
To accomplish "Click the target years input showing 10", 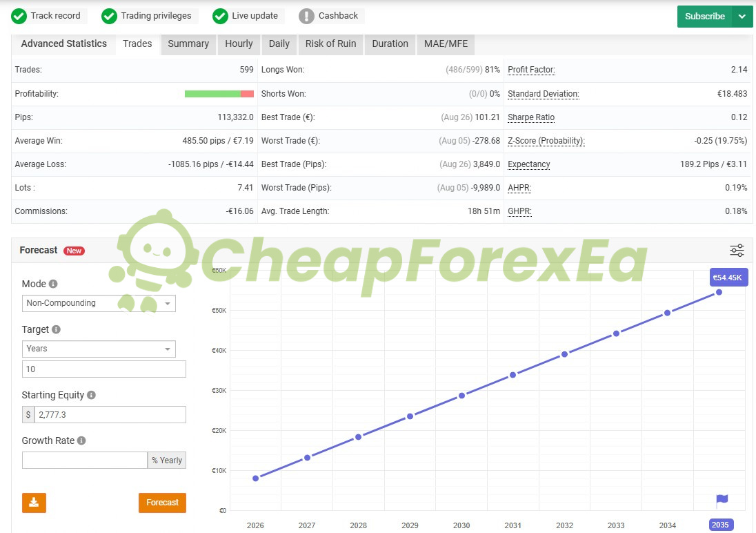I will click(103, 369).
